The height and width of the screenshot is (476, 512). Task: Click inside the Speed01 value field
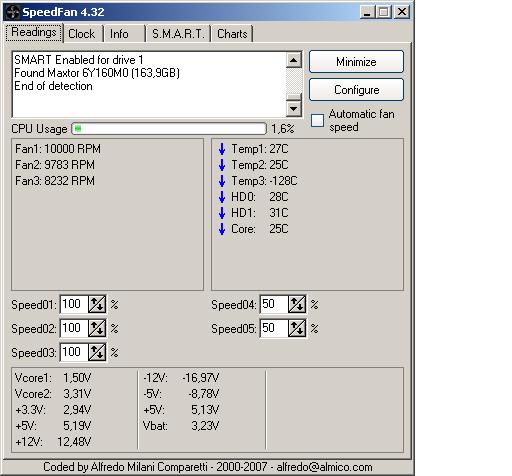click(x=74, y=304)
